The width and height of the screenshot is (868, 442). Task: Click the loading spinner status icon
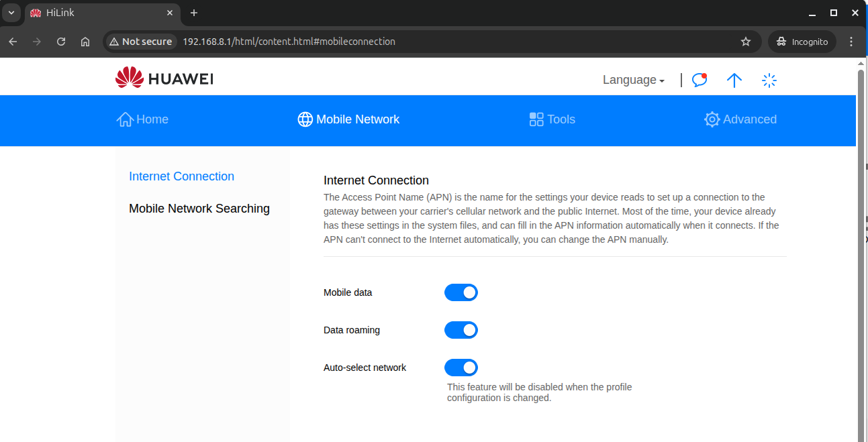769,80
